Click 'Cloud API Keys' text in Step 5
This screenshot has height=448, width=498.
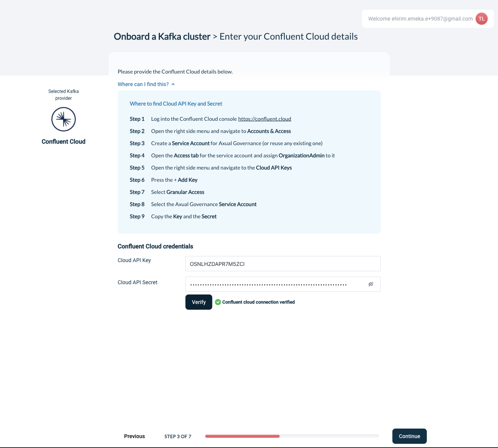pyautogui.click(x=274, y=168)
